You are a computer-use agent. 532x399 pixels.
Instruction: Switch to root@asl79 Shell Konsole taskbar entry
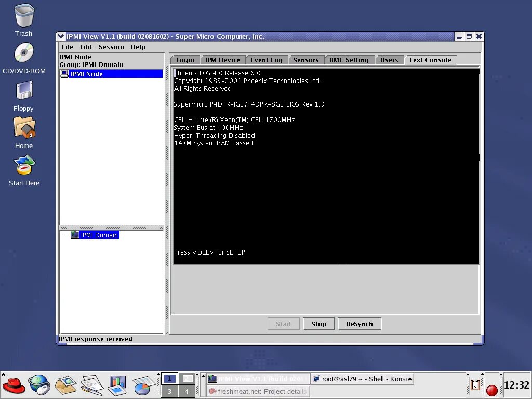click(x=362, y=379)
